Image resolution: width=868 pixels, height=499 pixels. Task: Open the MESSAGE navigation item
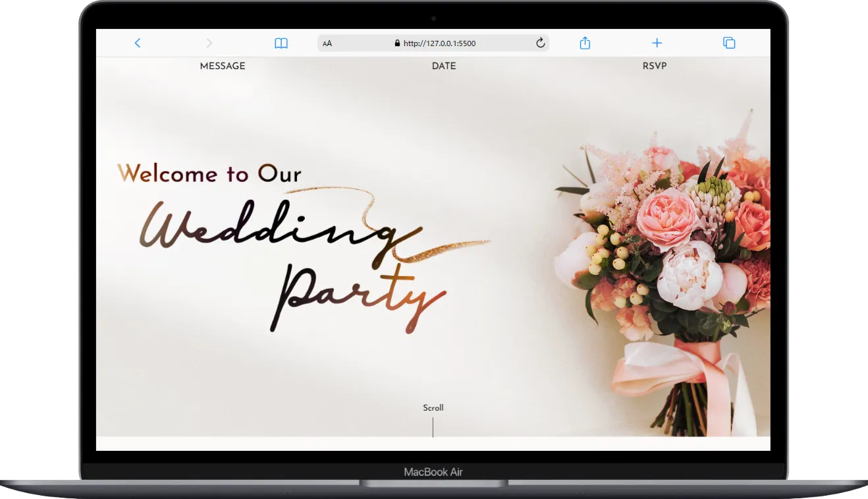click(x=222, y=66)
